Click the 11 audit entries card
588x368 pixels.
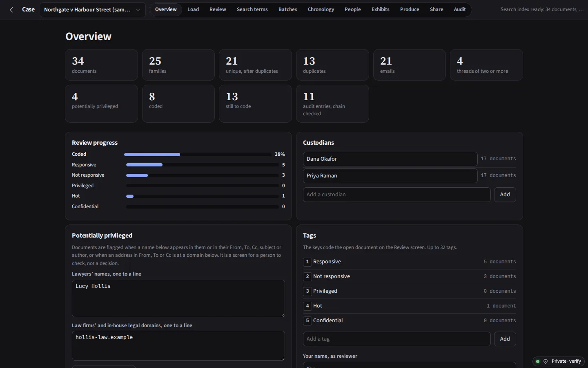[x=332, y=104]
